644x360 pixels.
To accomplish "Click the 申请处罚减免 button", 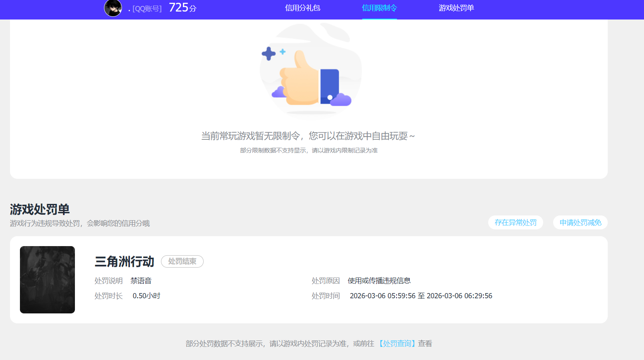I will click(x=580, y=223).
